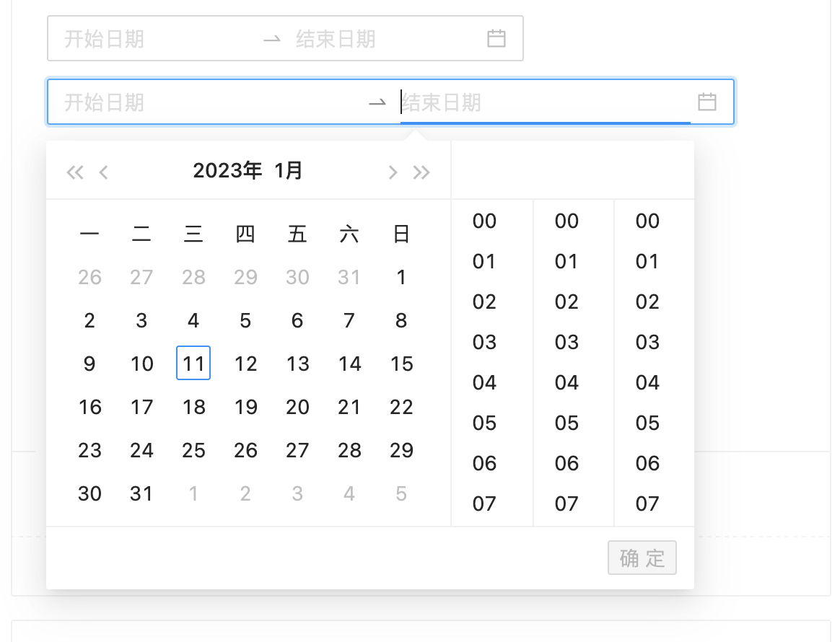Go to next year with double-right chevron
This screenshot has width=840, height=642.
coord(421,172)
